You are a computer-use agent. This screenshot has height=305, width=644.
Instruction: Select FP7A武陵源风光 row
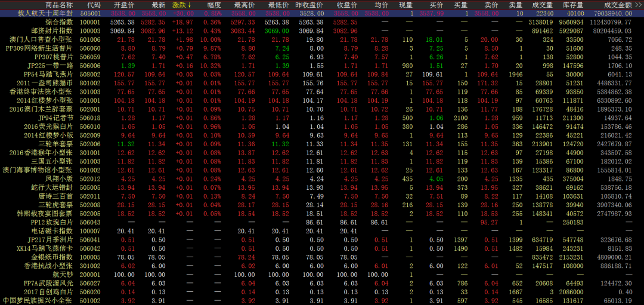click(x=322, y=284)
